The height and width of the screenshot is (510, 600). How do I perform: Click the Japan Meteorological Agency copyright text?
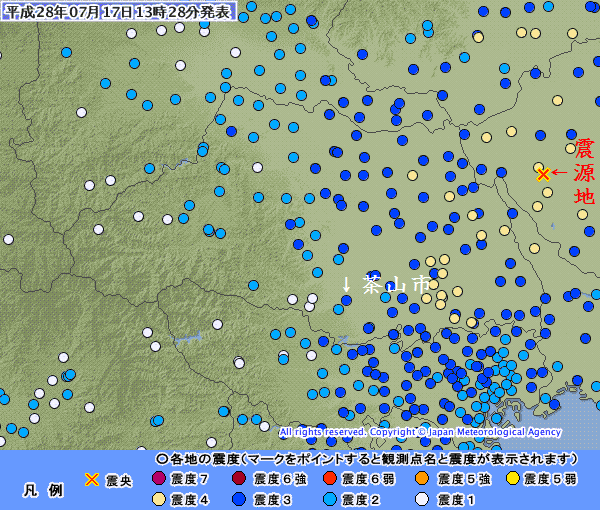pyautogui.click(x=420, y=432)
